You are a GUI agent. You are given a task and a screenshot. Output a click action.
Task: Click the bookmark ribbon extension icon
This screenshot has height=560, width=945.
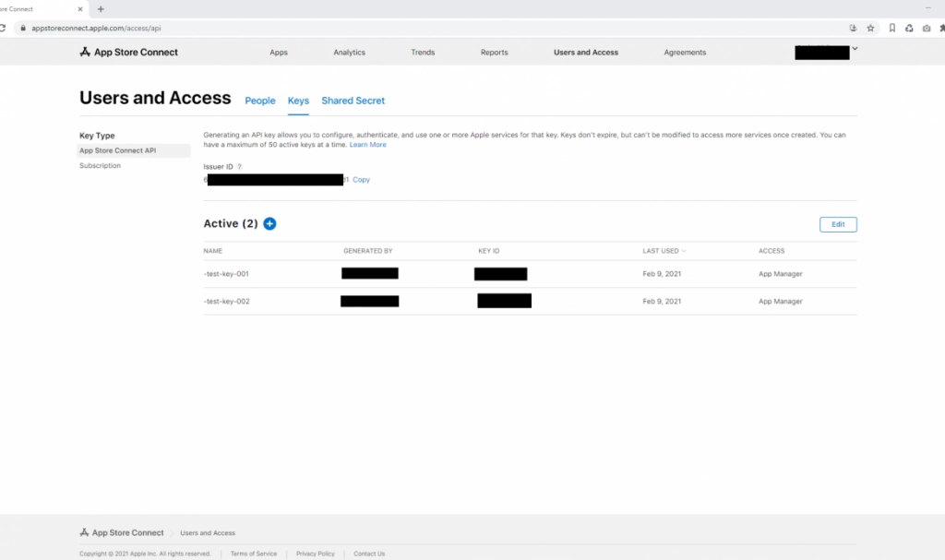[x=892, y=29]
